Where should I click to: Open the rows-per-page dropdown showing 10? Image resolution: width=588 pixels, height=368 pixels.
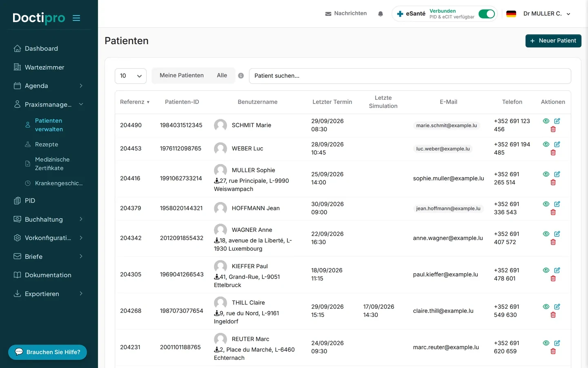131,76
